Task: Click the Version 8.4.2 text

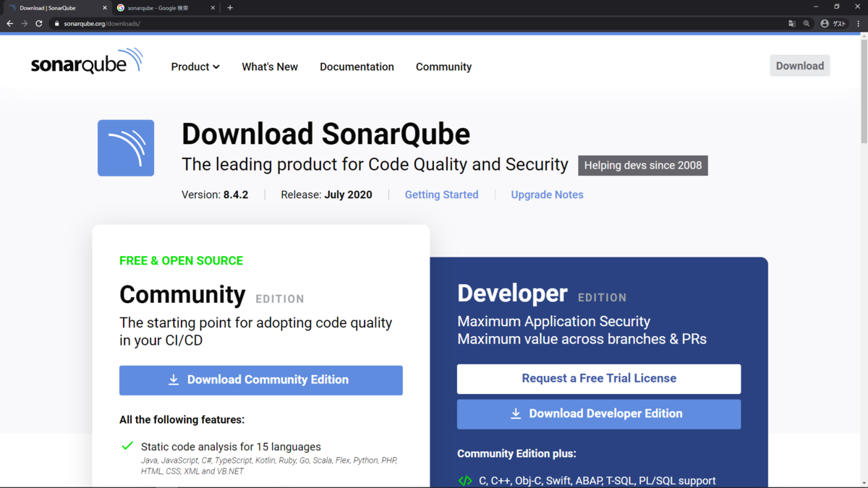Action: (215, 194)
